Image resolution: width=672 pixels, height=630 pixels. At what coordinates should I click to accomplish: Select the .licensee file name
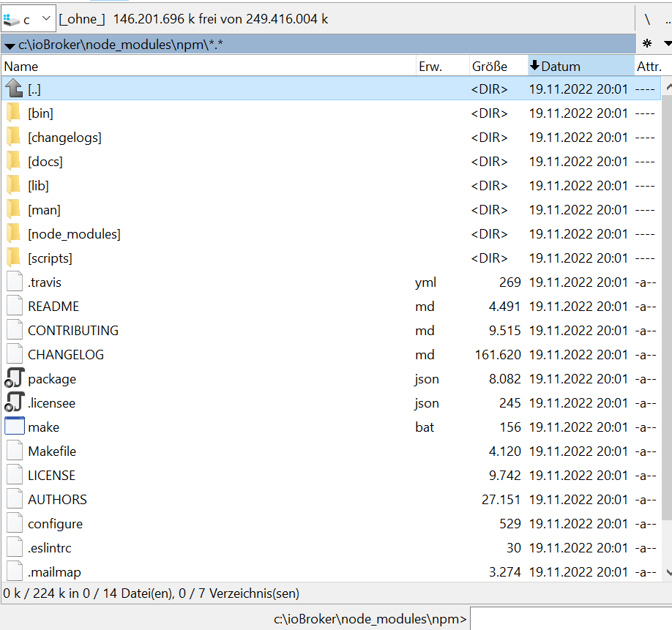click(52, 403)
